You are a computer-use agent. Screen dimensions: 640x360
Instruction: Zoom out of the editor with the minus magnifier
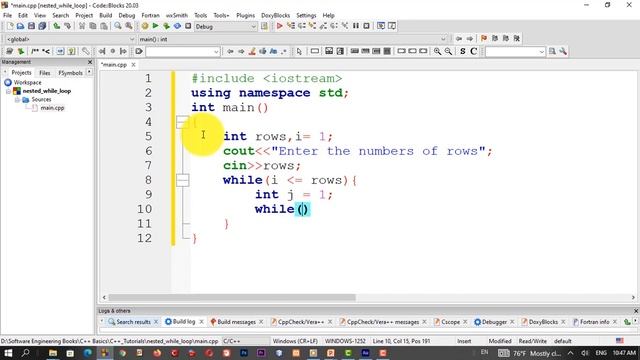click(x=448, y=51)
